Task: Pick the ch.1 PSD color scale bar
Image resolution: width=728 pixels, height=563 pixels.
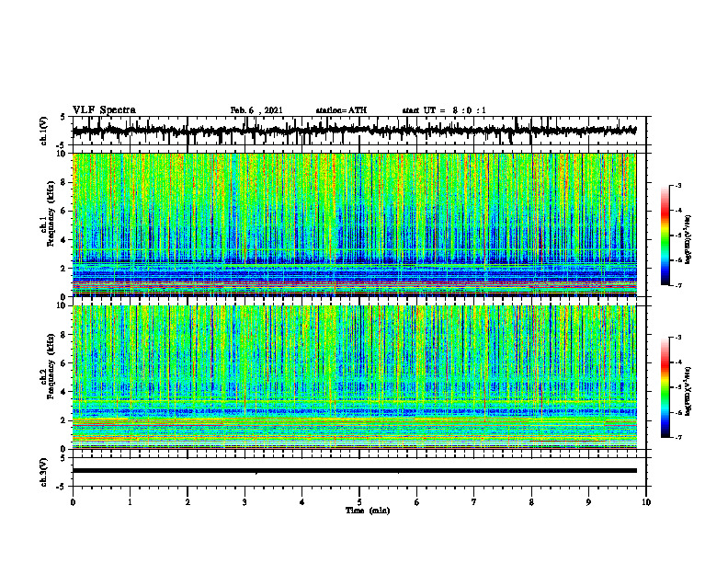Action: (665, 236)
